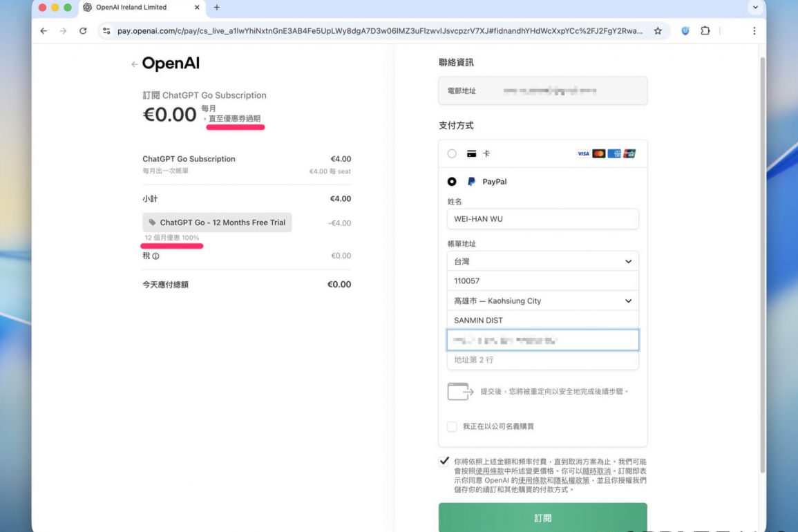Open a new browser tab
This screenshot has width=798, height=532.
click(216, 8)
